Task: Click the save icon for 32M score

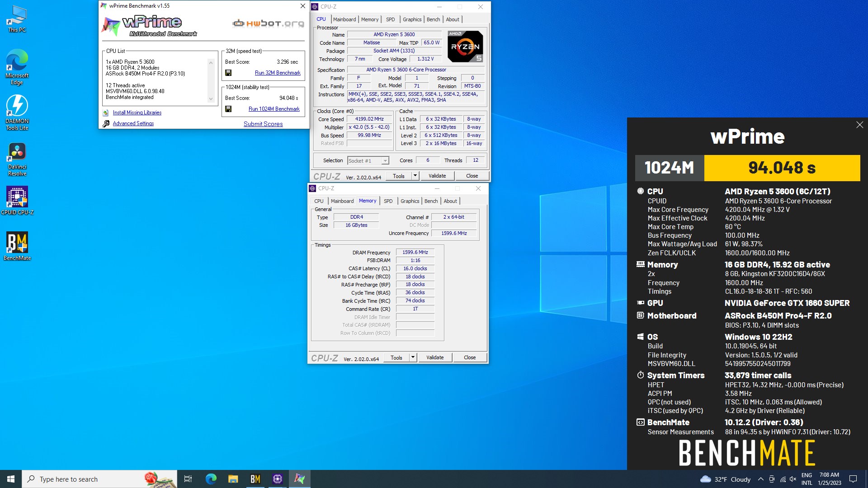Action: (228, 73)
